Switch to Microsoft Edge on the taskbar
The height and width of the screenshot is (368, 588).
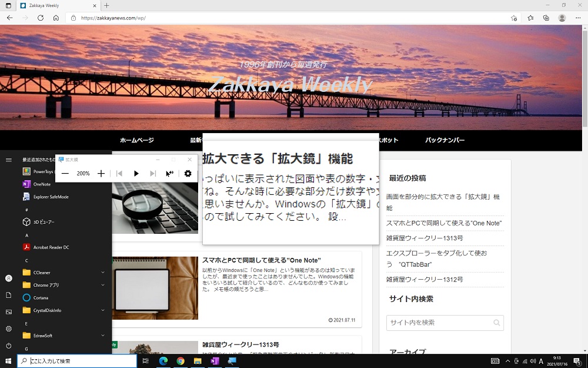click(163, 361)
